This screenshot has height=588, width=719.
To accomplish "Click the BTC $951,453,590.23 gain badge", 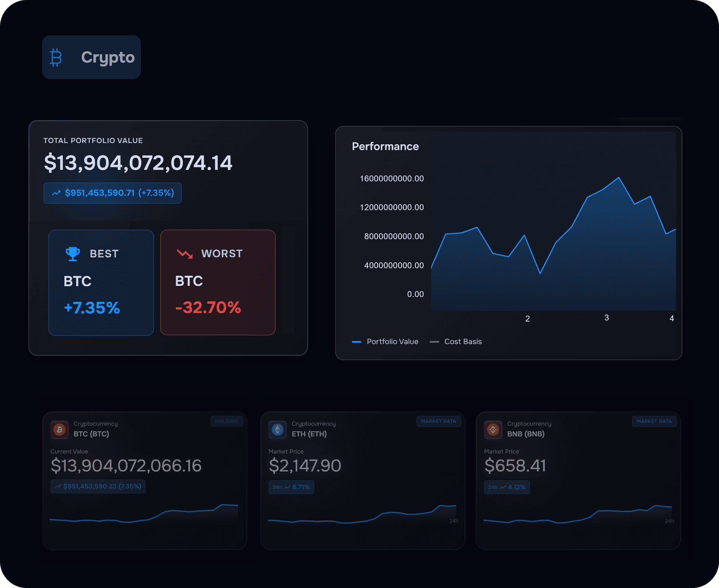I will [98, 487].
